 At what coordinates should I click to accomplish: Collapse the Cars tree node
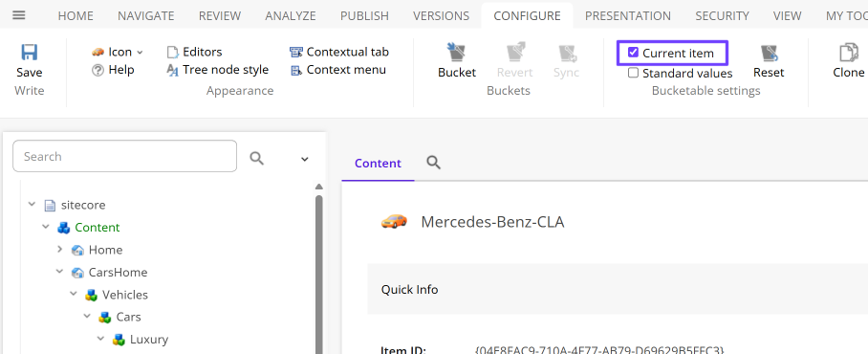pyautogui.click(x=87, y=317)
